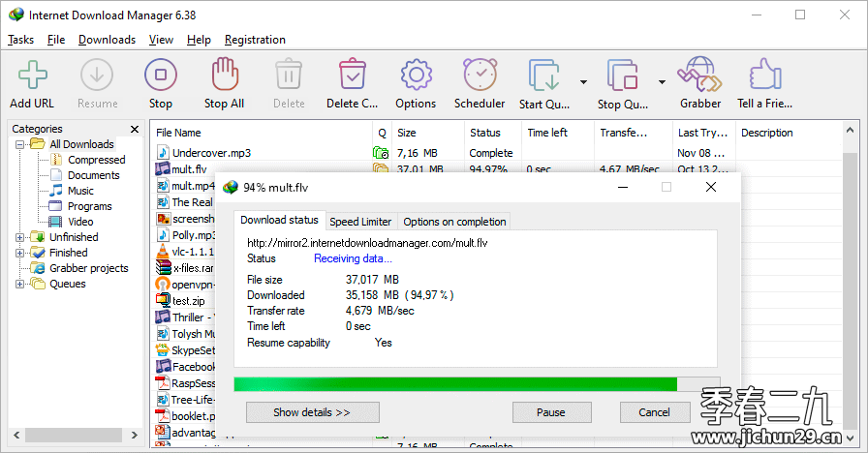Close the Categories panel
This screenshot has height=453, width=868.
pyautogui.click(x=134, y=129)
